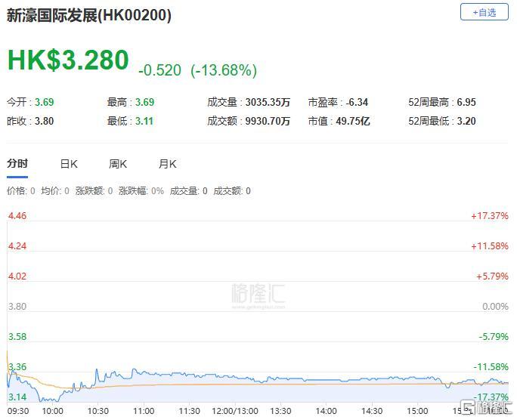Viewport: 517px width, 420px height.
Task: Click the 价格 readout above the chart
Action: click(x=20, y=190)
